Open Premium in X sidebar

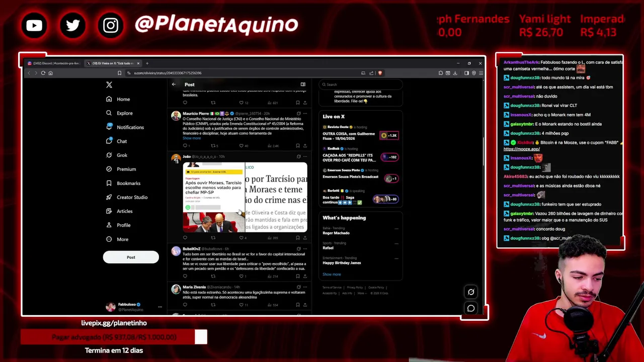point(121,169)
